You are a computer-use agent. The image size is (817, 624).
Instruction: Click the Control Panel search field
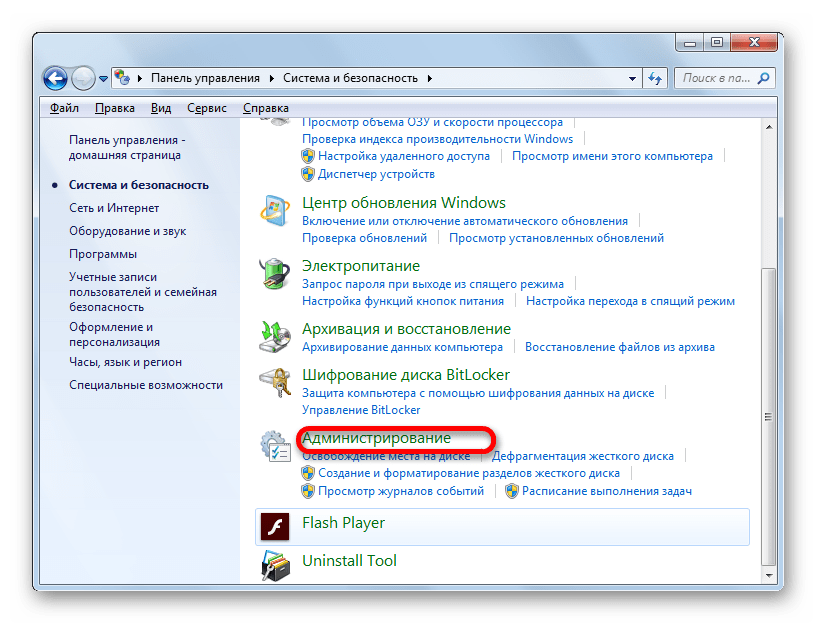(720, 78)
